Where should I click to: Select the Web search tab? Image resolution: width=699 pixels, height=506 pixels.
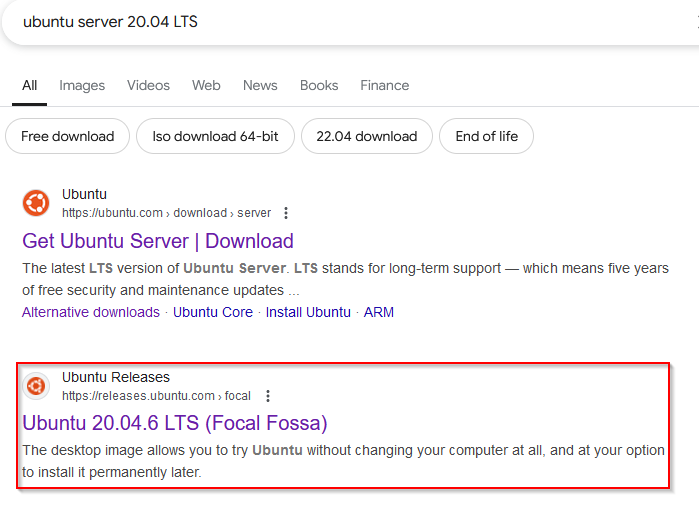pos(206,85)
